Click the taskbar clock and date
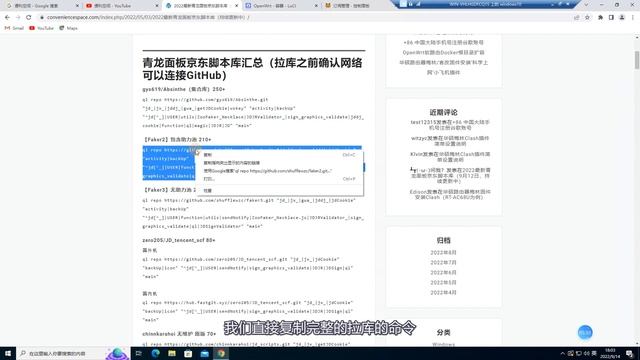Image resolution: width=640 pixels, height=360 pixels. tap(610, 353)
